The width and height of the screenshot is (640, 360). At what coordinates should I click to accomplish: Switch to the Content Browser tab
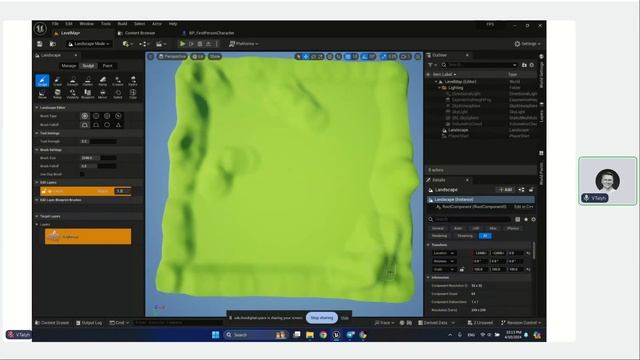pyautogui.click(x=137, y=33)
